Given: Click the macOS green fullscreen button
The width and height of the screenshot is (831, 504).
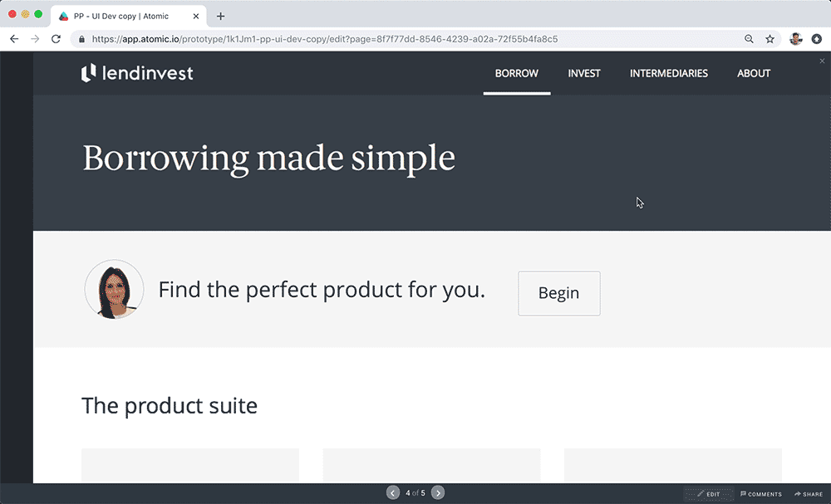Looking at the screenshot, I should [38, 14].
